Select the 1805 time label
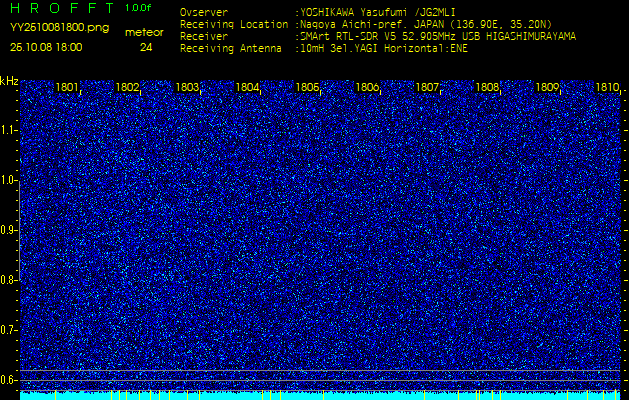Image resolution: width=629 pixels, height=400 pixels. point(307,87)
